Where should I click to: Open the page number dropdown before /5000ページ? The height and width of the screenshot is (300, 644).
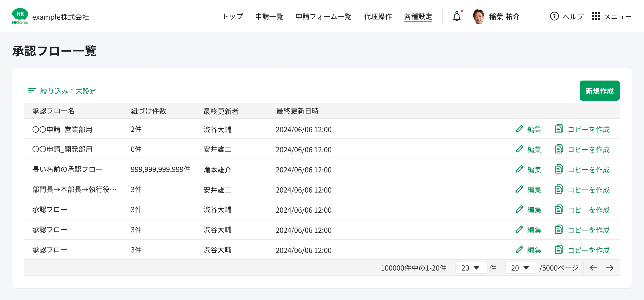tap(520, 268)
